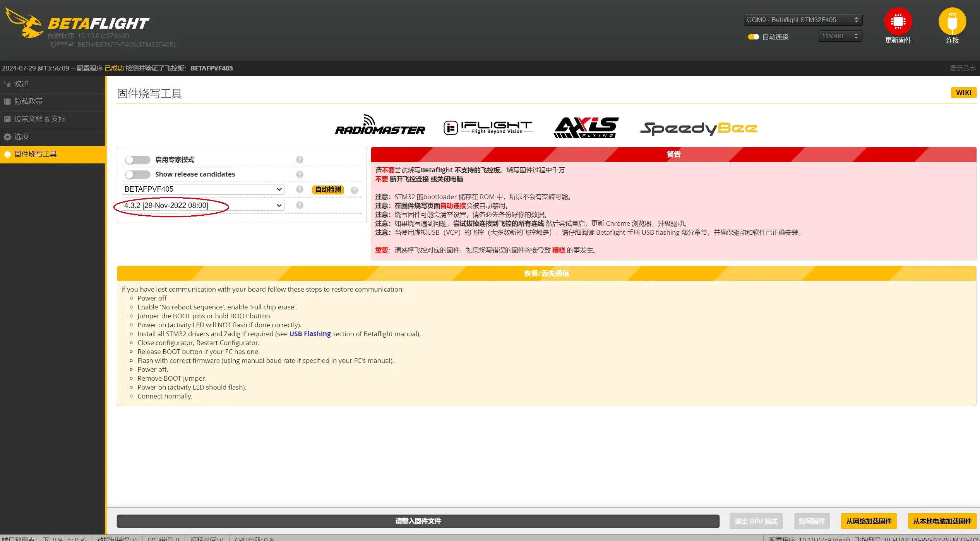Click help icon next to expert mode
This screenshot has width=980, height=541.
tap(300, 160)
